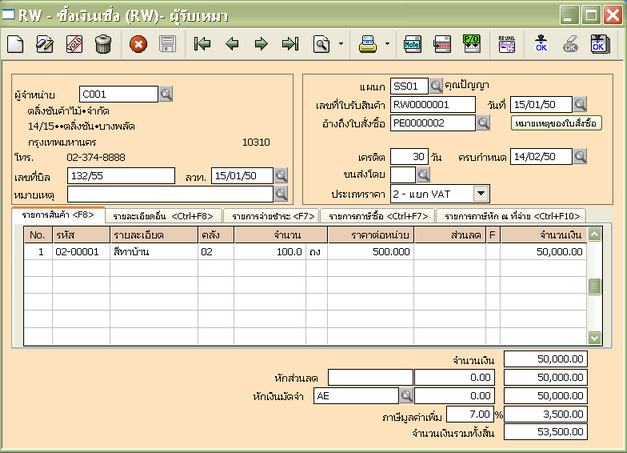
Task: Open lookup beside PE0000002 reference field
Action: (x=482, y=123)
